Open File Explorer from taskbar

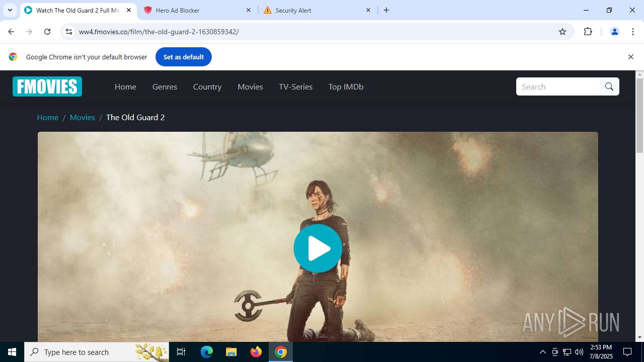(231, 352)
